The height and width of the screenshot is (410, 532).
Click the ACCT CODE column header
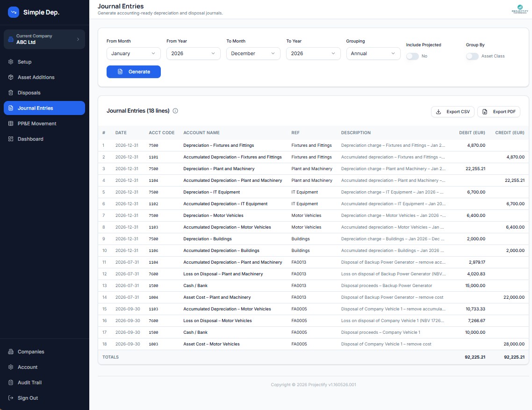161,133
